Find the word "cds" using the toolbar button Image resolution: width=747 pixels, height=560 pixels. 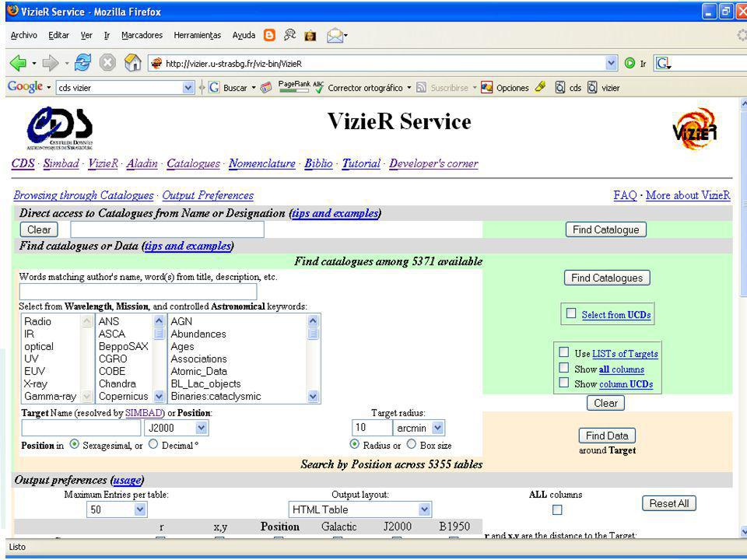point(568,88)
